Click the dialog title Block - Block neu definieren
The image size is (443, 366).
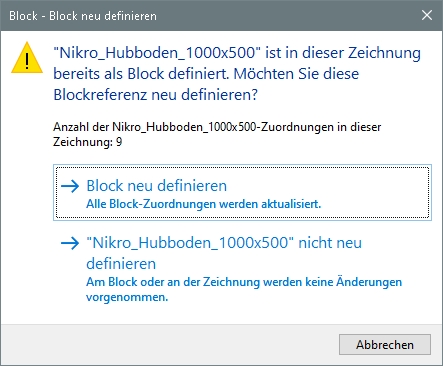(x=83, y=16)
